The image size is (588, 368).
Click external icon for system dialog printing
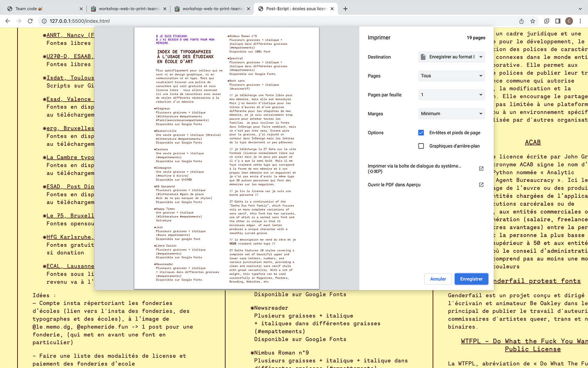pyautogui.click(x=481, y=169)
